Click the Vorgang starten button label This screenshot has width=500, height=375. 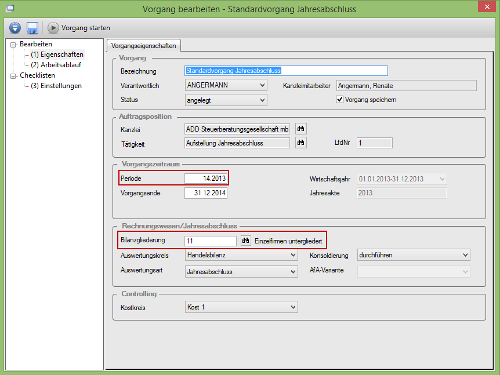coord(86,28)
